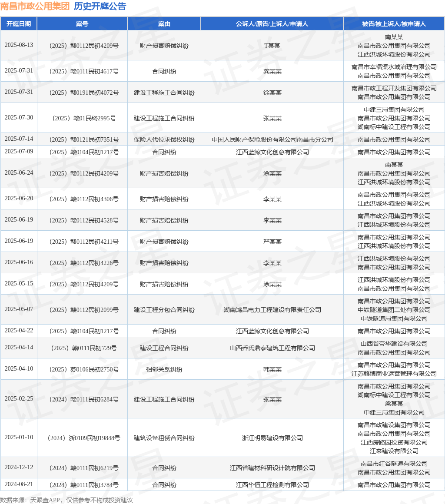Click the 公诉人/原告/上诉人/申请人 column header
Screen dimensions: 445x504
coord(272,24)
